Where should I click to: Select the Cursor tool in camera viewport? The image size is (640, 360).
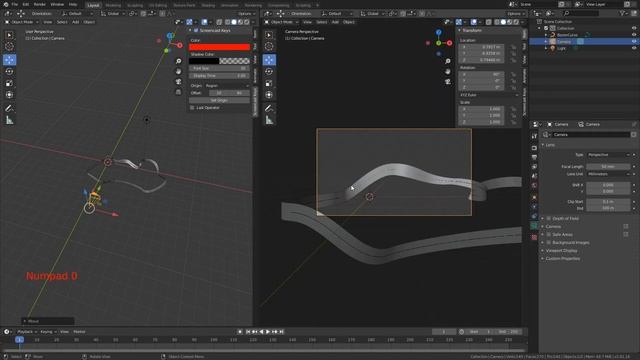pos(269,47)
